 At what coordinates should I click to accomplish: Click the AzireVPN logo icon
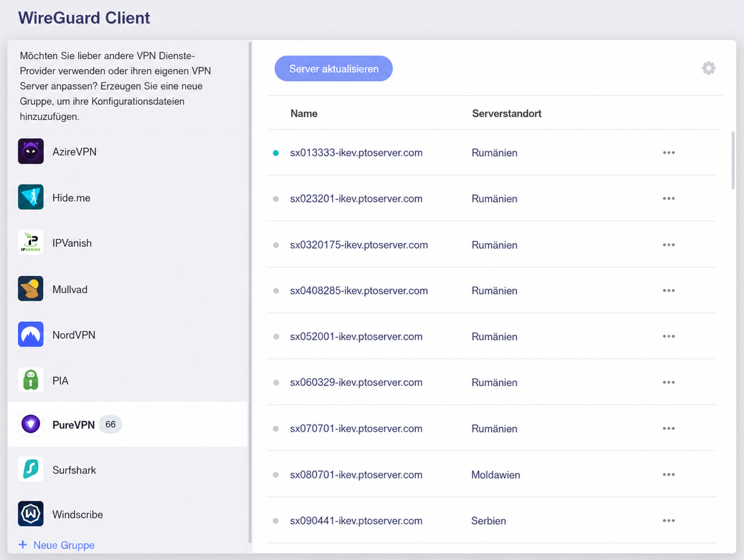(x=31, y=151)
